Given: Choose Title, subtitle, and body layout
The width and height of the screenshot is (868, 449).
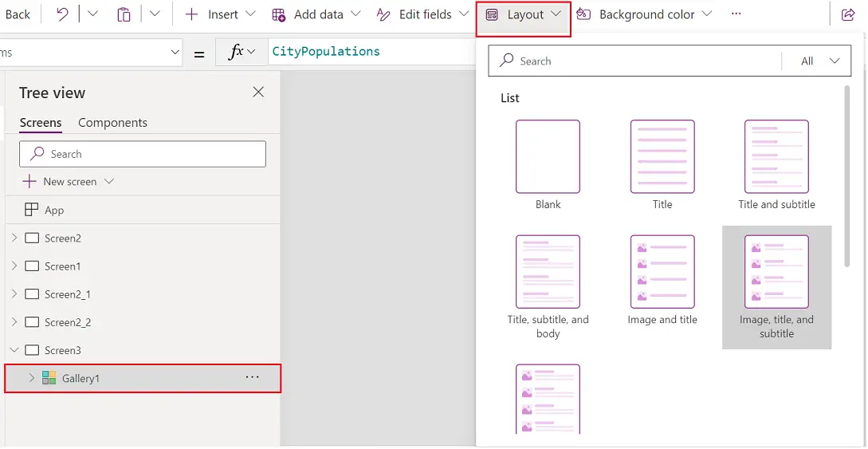Looking at the screenshot, I should point(548,272).
